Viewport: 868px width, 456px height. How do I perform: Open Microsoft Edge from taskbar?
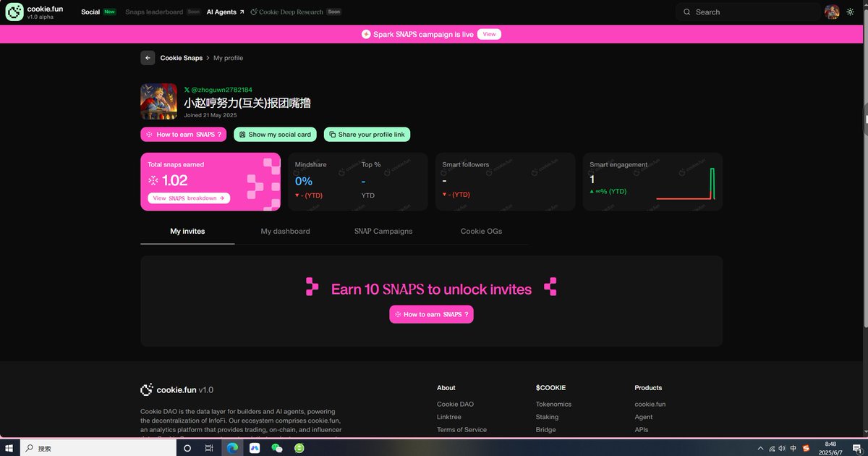[x=231, y=448]
